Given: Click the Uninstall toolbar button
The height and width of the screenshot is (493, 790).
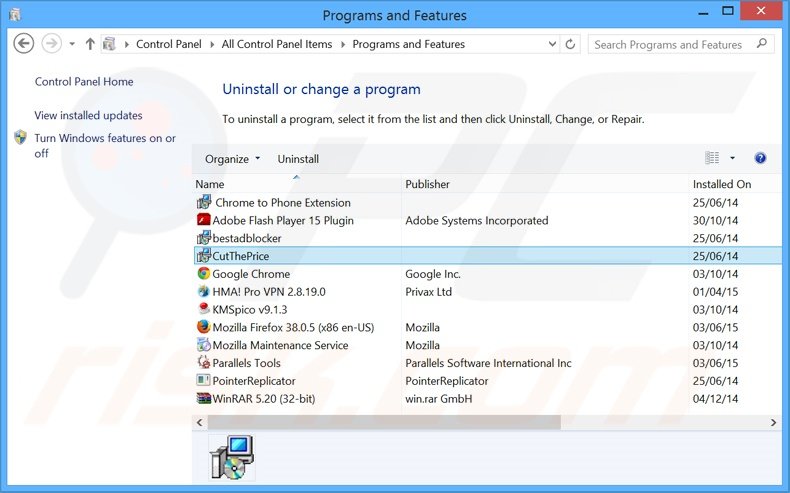Looking at the screenshot, I should coord(298,159).
